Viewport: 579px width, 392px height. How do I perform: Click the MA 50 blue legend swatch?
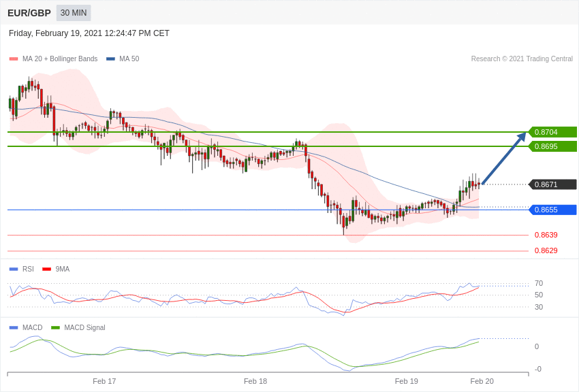(x=110, y=59)
